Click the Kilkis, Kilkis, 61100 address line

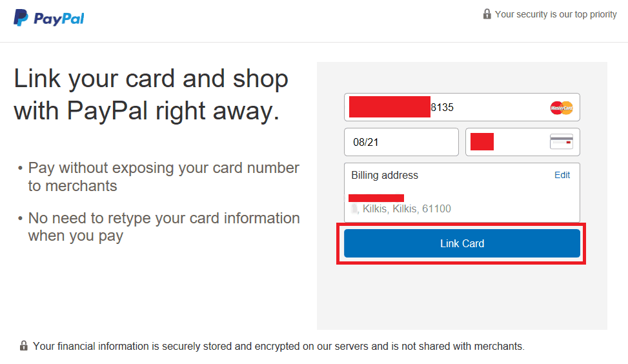(x=407, y=208)
